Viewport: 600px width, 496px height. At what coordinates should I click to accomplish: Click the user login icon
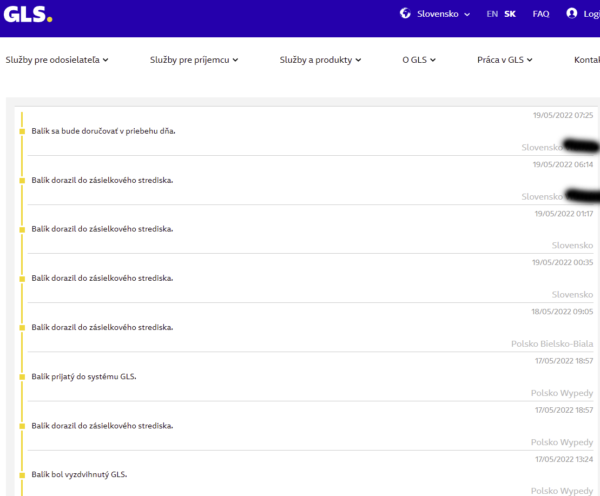tap(572, 14)
